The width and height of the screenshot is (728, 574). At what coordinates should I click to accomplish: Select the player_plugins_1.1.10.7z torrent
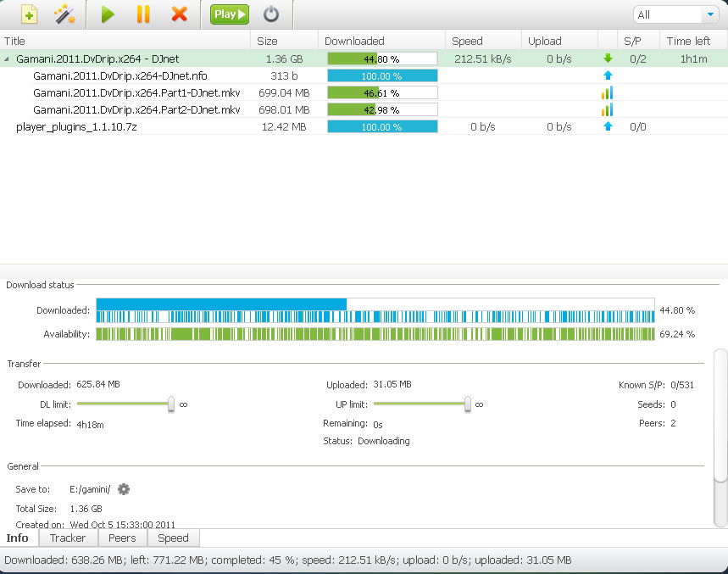tap(76, 127)
